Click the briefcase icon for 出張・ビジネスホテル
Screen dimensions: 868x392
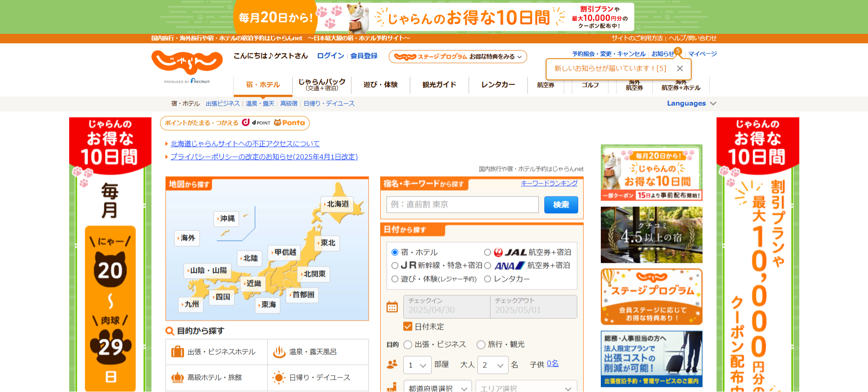click(178, 352)
